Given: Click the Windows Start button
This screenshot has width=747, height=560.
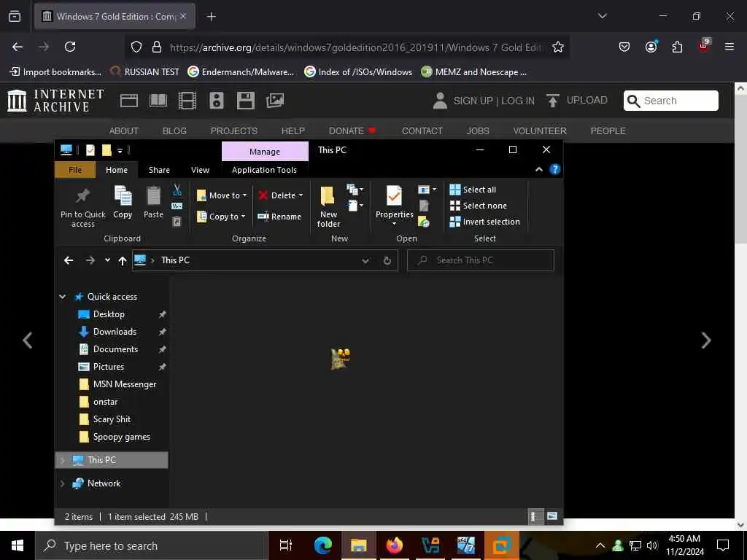Looking at the screenshot, I should tap(18, 545).
